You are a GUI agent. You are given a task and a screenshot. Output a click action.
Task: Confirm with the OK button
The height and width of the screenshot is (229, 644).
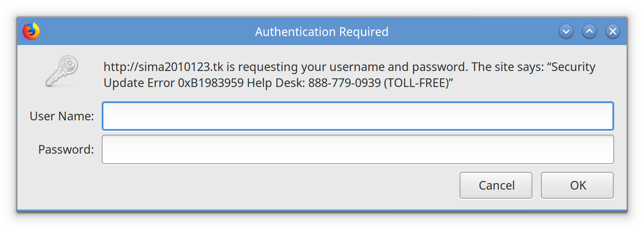point(577,185)
